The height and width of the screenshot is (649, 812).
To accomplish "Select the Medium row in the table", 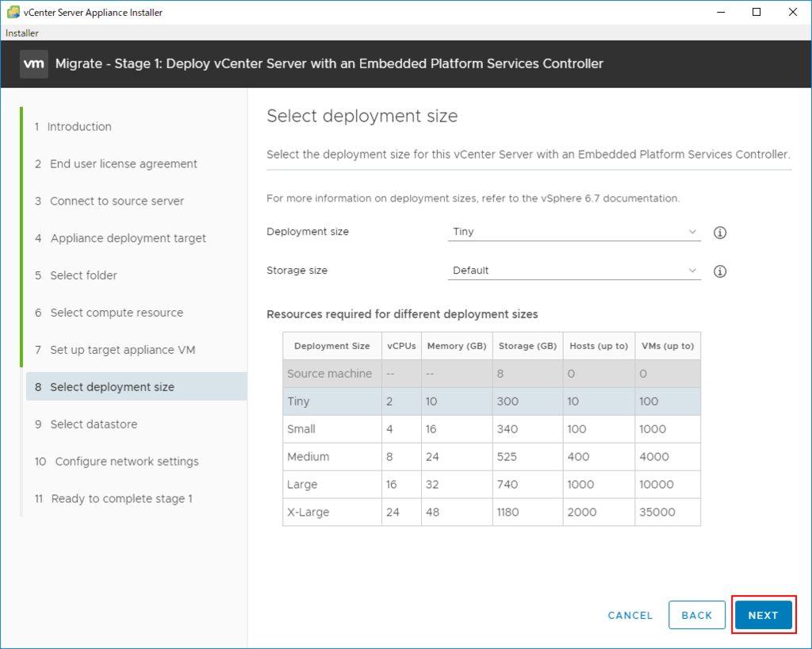I will click(x=492, y=457).
